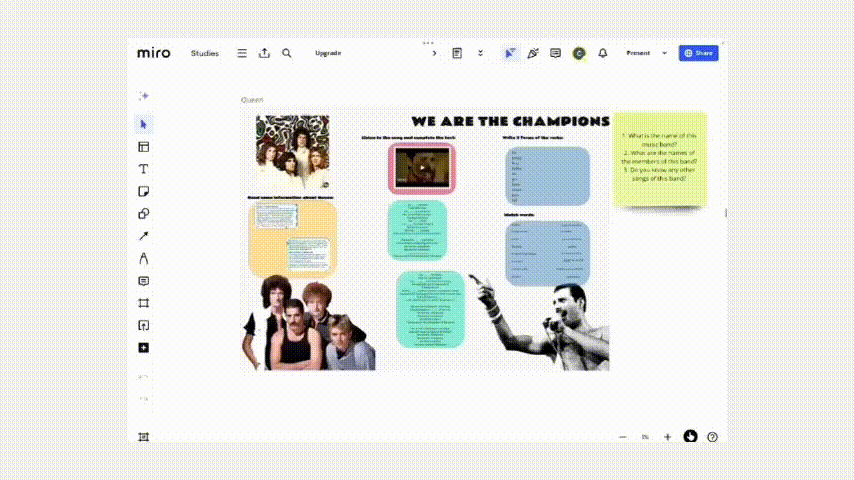Select the cursor Select tool
854x480 pixels.
[144, 124]
